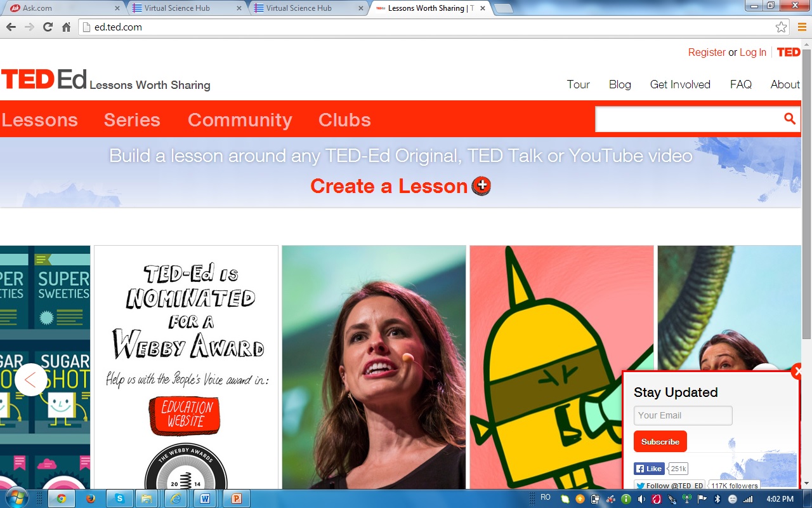Reload the page
Screen dimensions: 812x508
(x=48, y=27)
